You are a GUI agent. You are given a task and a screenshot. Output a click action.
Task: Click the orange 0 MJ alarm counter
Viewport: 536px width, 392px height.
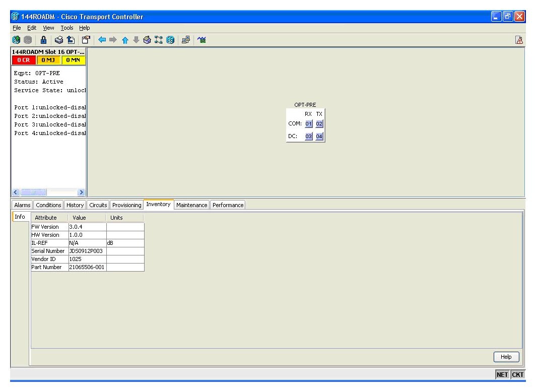click(x=48, y=60)
